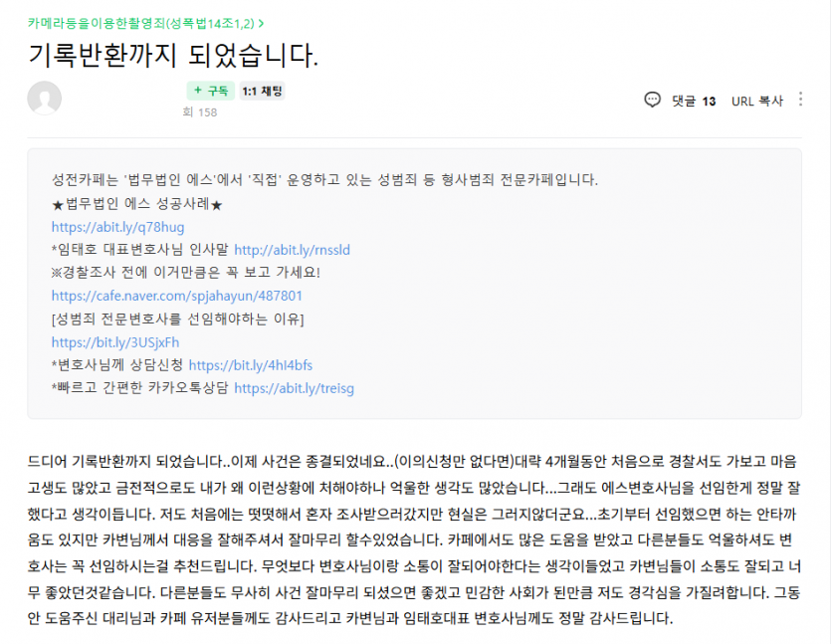
Task: Follow the abit.ly/rnssld greeting link
Action: 292,250
